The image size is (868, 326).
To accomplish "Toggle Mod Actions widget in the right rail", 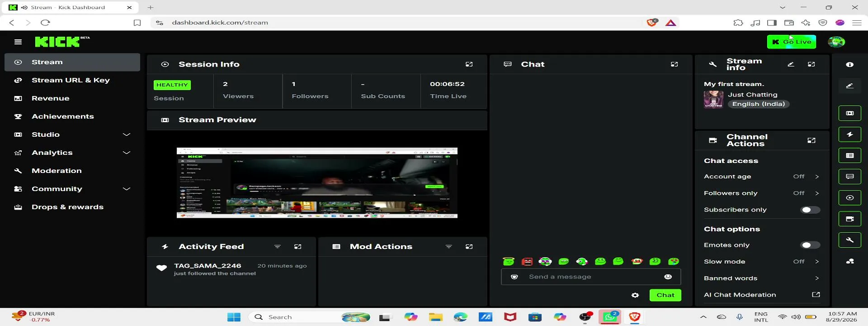I will [x=850, y=155].
